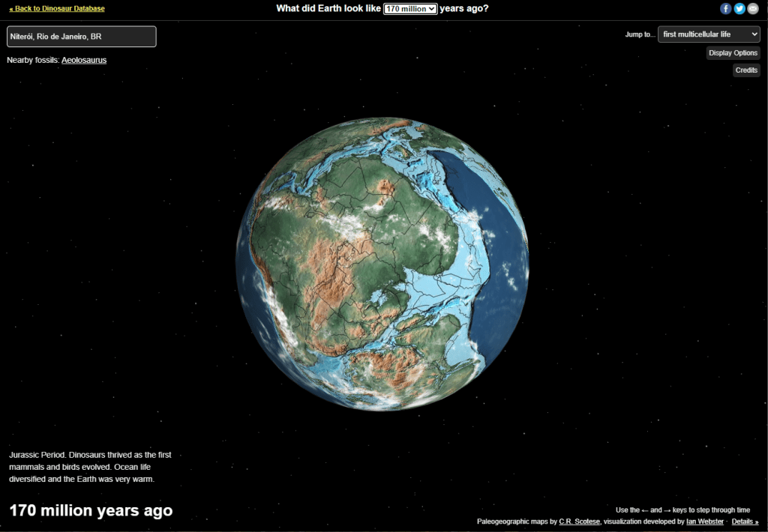Visit the Ian Webster link
Screen dimensions: 768x532
705,522
